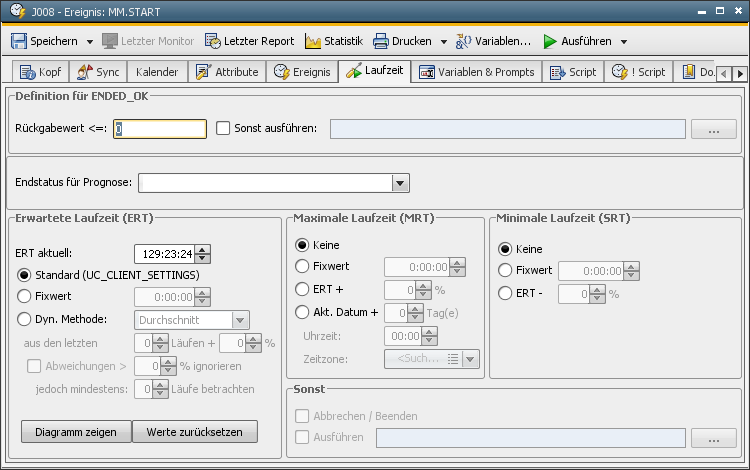The width and height of the screenshot is (750, 470).
Task: Open the Variablen & Prompts tab
Action: tap(477, 72)
